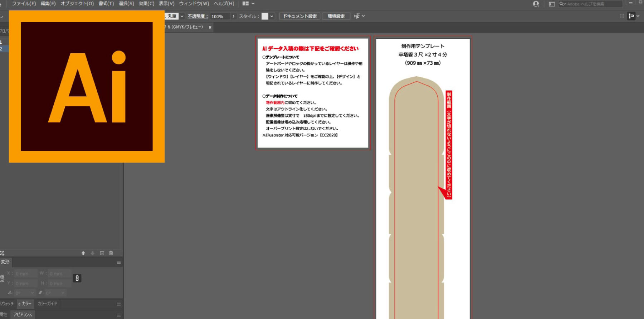644x319 pixels.
Task: Click the スタイル white style swatch
Action: click(x=265, y=16)
